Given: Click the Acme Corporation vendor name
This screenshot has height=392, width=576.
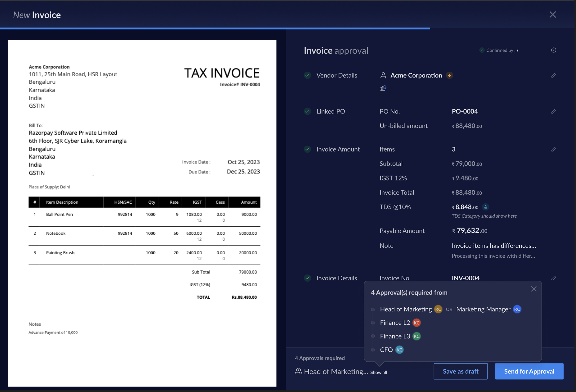Looking at the screenshot, I should (x=416, y=75).
